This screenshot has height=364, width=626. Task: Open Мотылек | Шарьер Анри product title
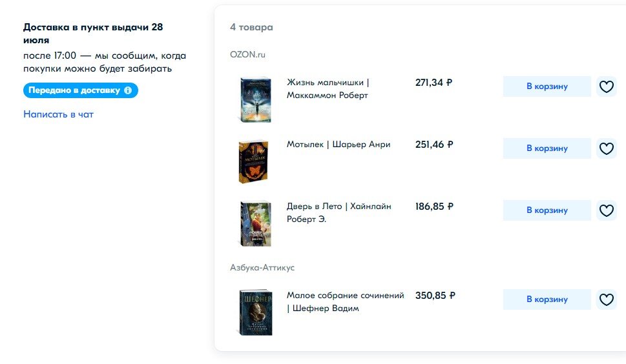point(339,145)
